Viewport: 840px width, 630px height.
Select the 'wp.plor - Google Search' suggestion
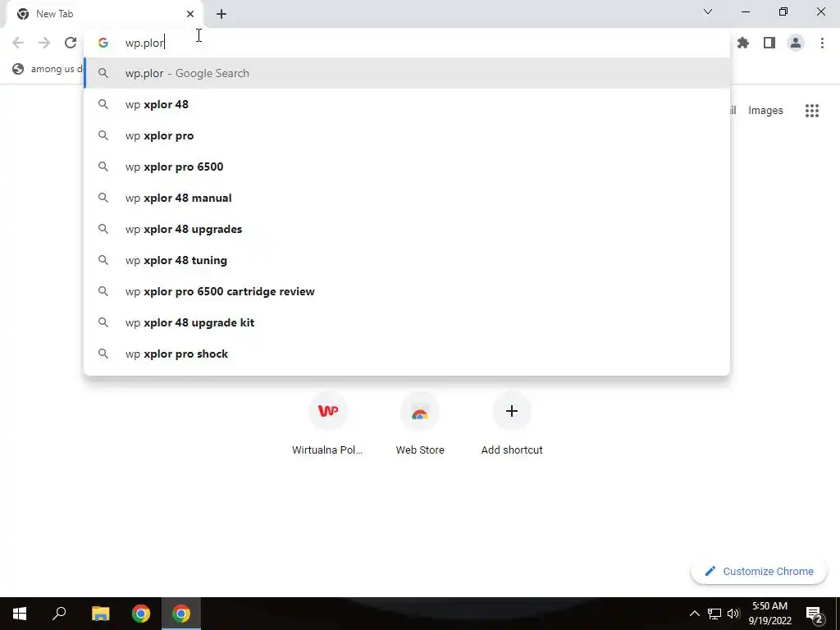tap(407, 73)
